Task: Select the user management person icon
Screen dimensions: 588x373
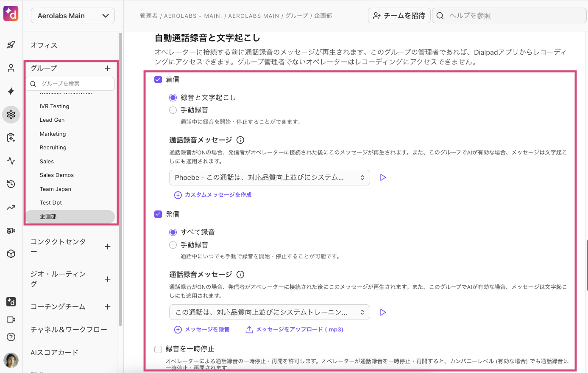Action: click(11, 67)
